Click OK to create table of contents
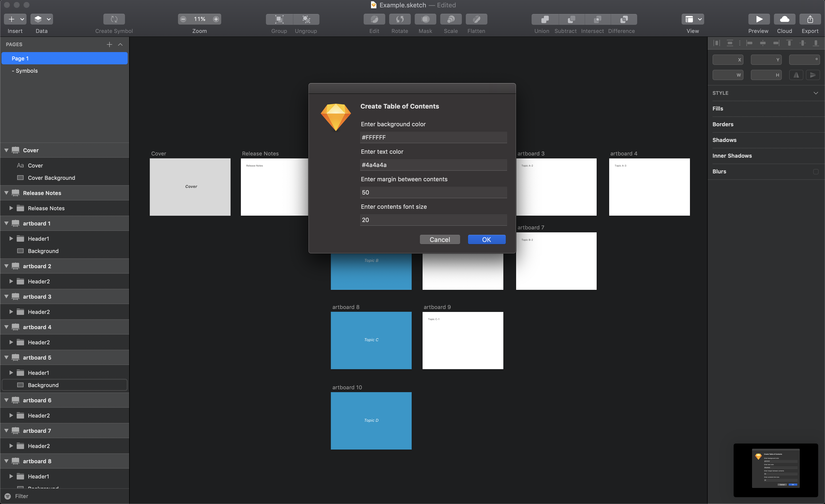 pyautogui.click(x=487, y=239)
